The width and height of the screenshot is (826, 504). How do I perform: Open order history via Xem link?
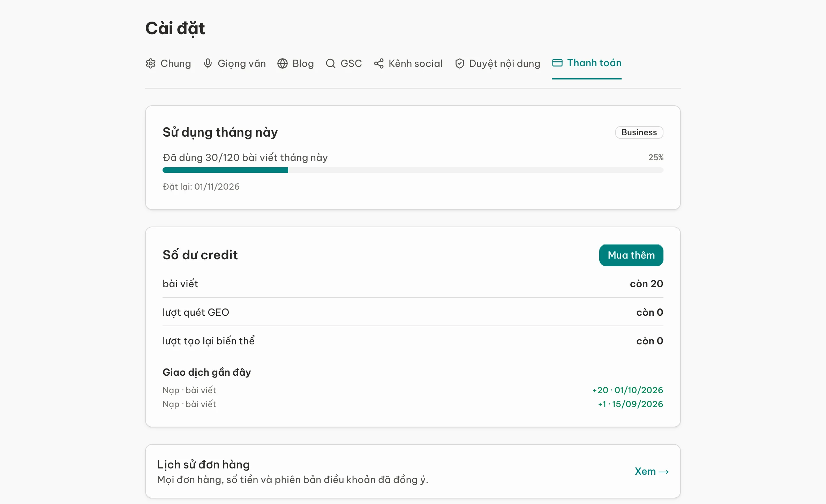pos(652,471)
